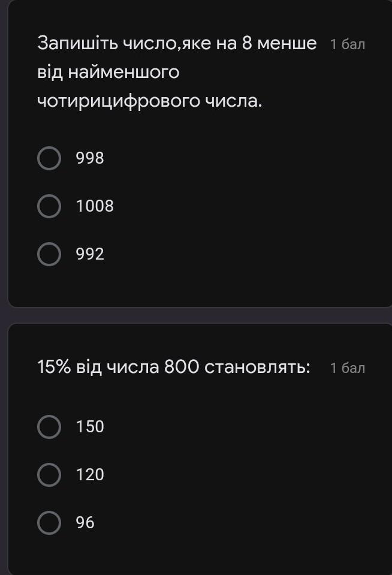Choose the radio circle next to 120
The image size is (392, 575).
(49, 475)
